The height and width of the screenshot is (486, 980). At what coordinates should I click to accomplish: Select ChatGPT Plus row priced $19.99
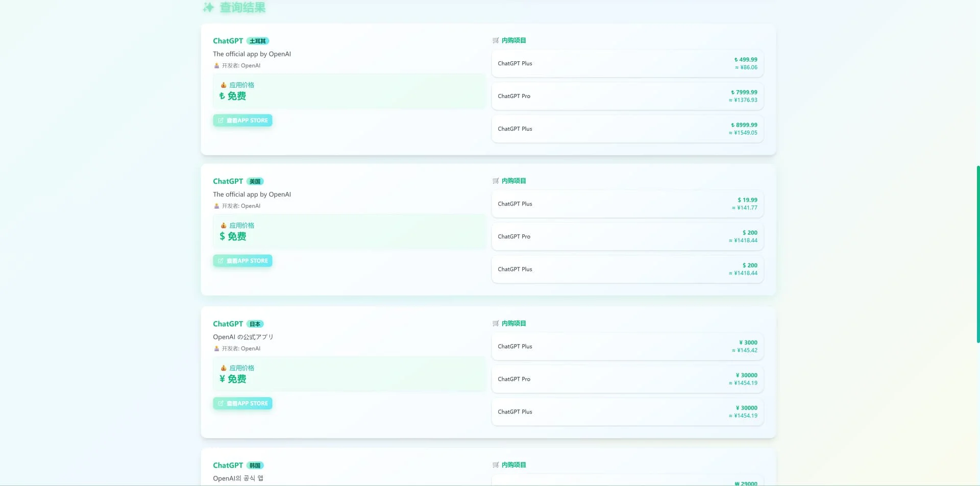pos(627,204)
